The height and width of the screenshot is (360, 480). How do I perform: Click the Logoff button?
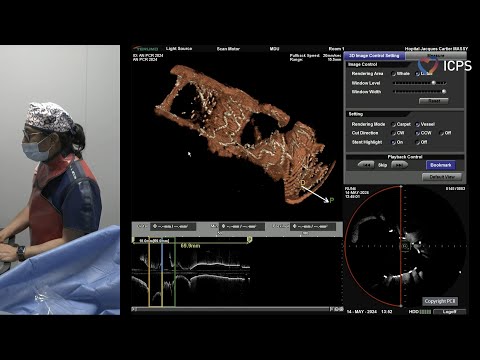[x=449, y=312]
